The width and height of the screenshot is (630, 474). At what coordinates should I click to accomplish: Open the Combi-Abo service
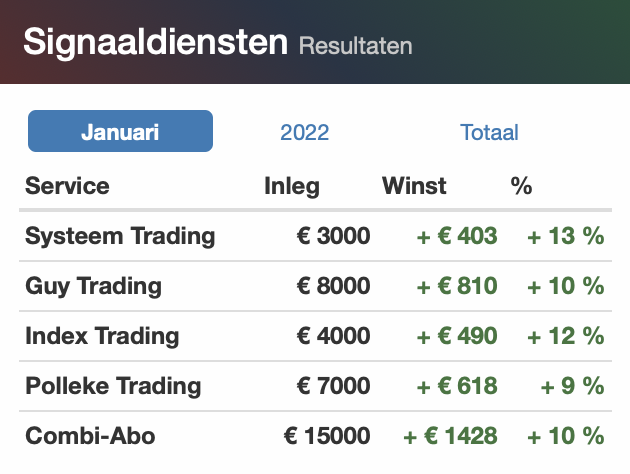[90, 436]
